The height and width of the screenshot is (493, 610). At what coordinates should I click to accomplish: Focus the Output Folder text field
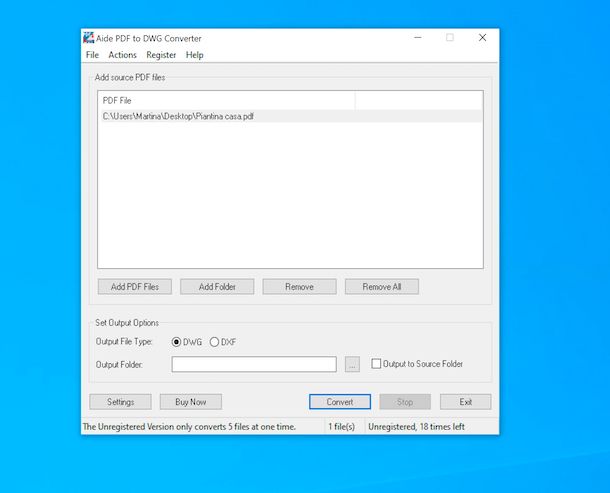[x=254, y=364]
